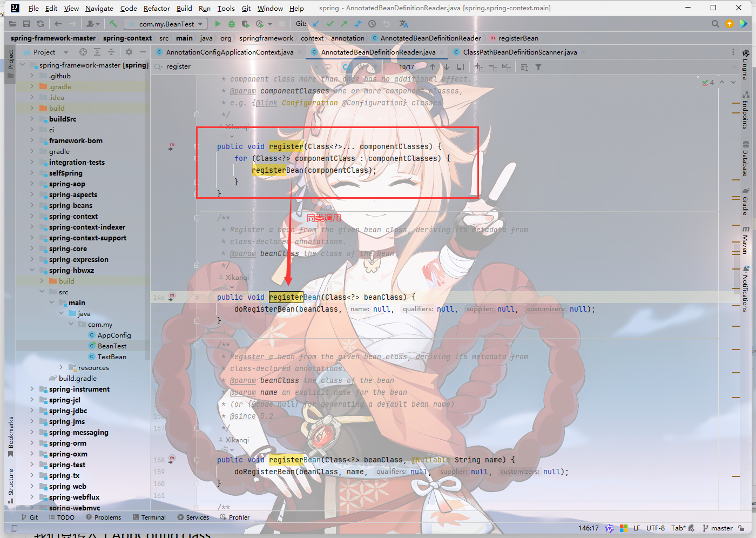Run with Coverage shield icon
This screenshot has width=756, height=538.
245,24
